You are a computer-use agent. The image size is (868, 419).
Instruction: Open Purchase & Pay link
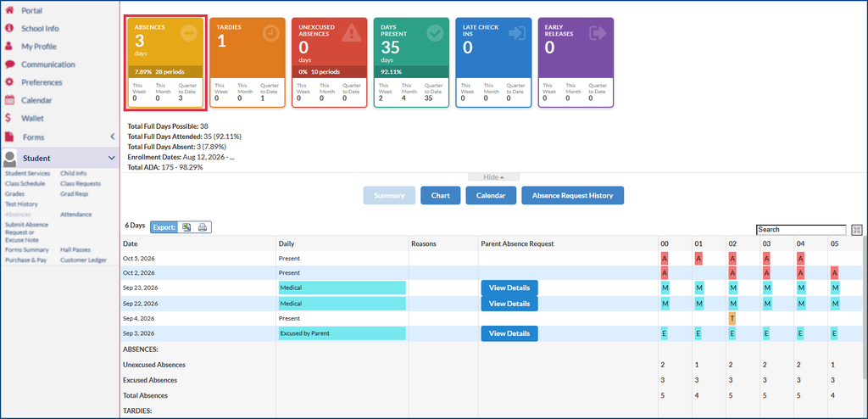pyautogui.click(x=26, y=260)
